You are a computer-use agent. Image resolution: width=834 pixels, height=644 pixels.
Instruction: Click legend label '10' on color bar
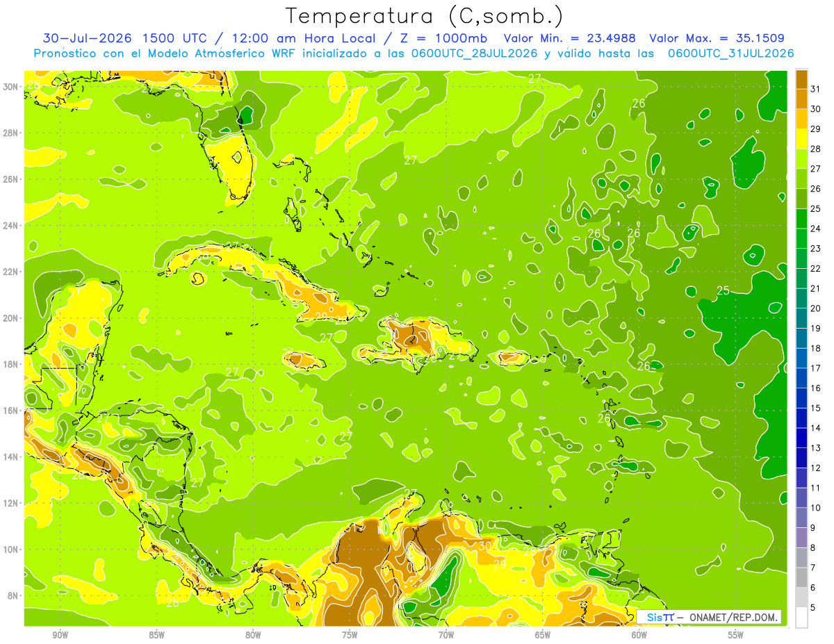[x=816, y=507]
